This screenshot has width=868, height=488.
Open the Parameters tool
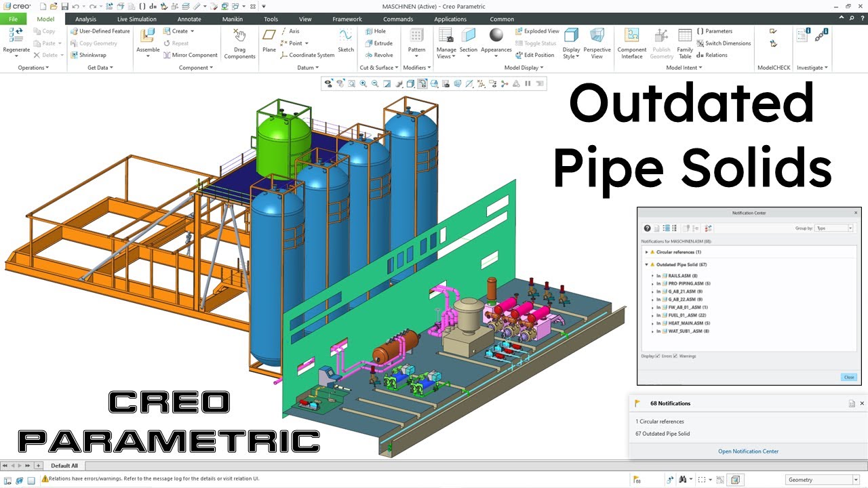(x=714, y=31)
